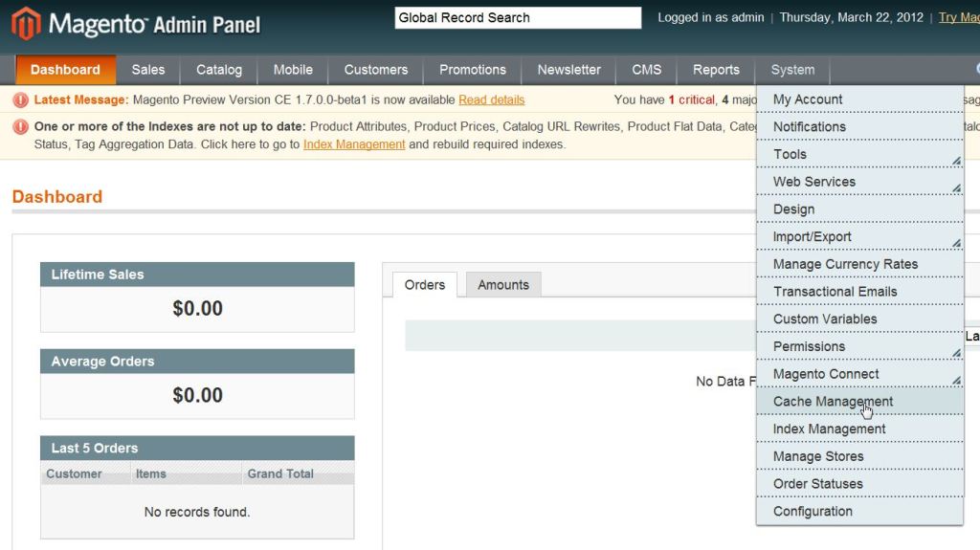Focus the Global Record Search field

[x=518, y=17]
